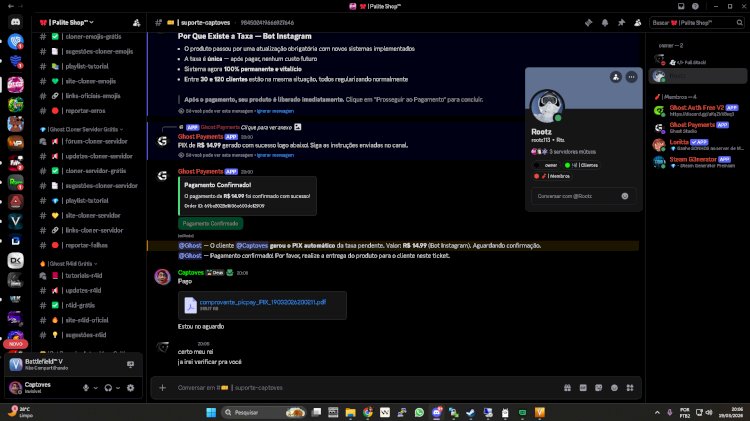Toggle the member list icon
The image size is (750, 421).
pyautogui.click(x=638, y=22)
